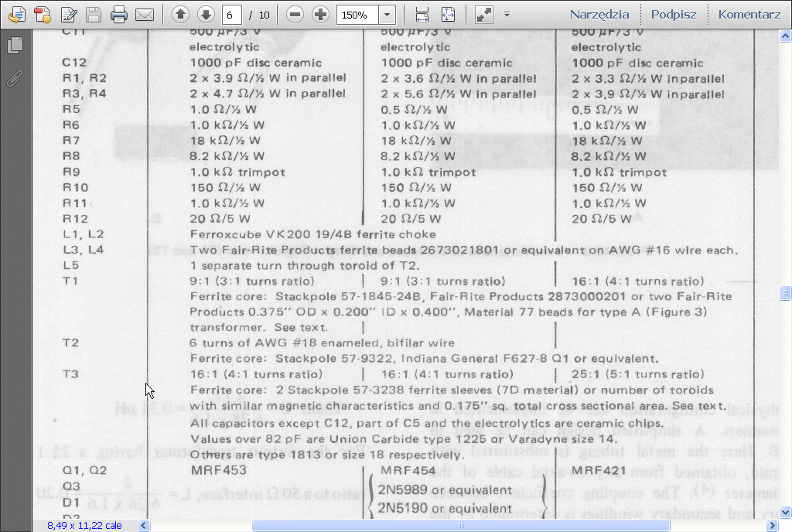Open the Komentarz panel
Image resolution: width=792 pixels, height=532 pixels.
749,14
